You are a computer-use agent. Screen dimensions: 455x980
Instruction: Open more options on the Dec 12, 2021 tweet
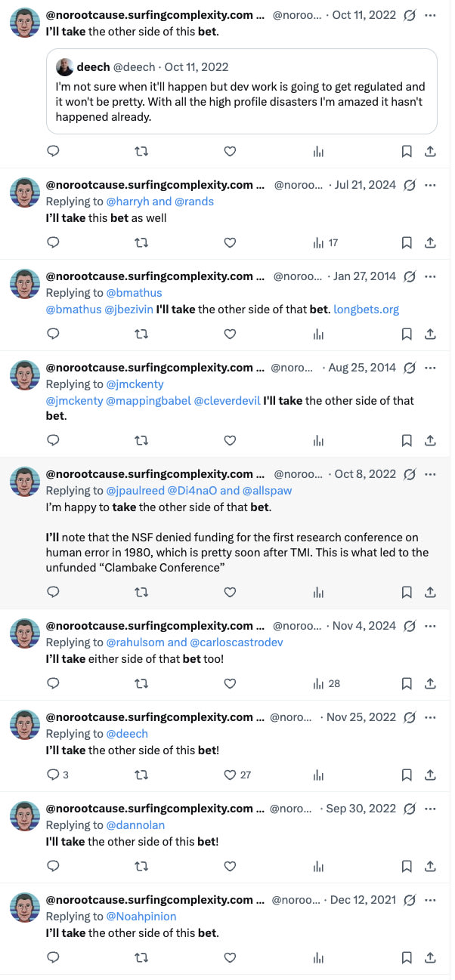[430, 900]
